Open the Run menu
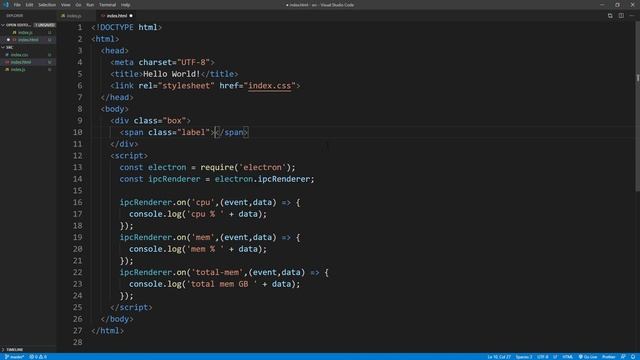The width and height of the screenshot is (640, 360). pyautogui.click(x=90, y=5)
